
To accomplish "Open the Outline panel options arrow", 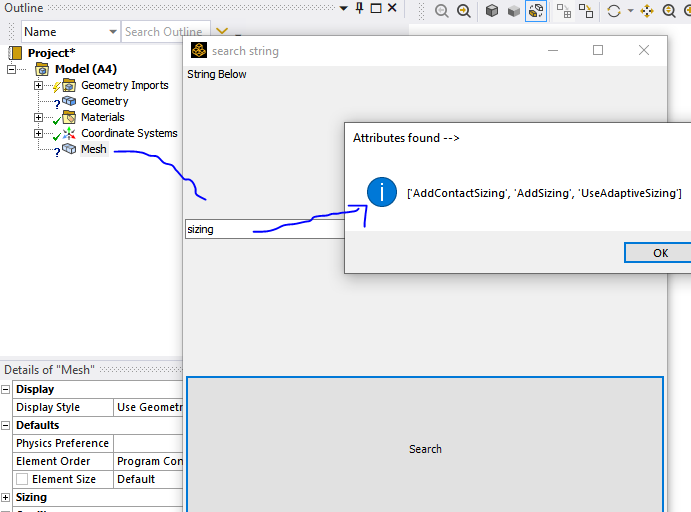I will (x=344, y=8).
